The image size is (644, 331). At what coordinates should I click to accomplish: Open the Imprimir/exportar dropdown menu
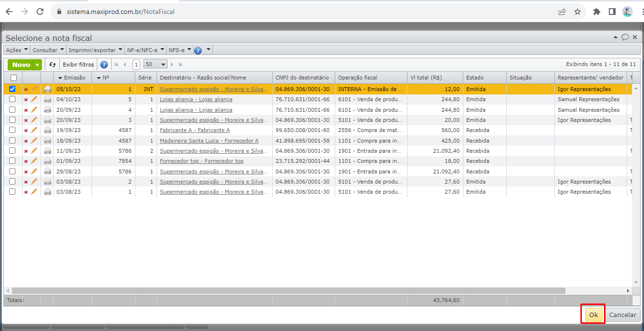tap(95, 50)
